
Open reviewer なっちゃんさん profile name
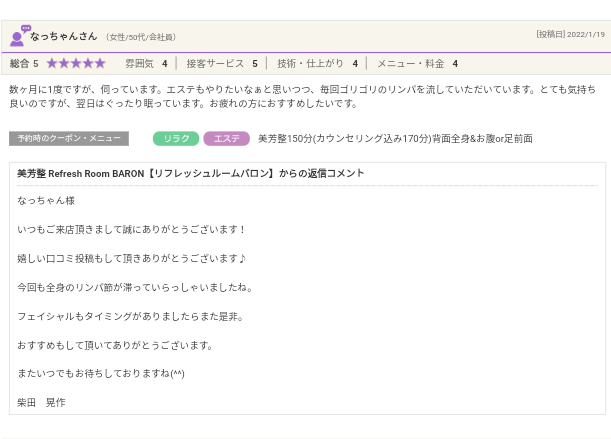64,36
